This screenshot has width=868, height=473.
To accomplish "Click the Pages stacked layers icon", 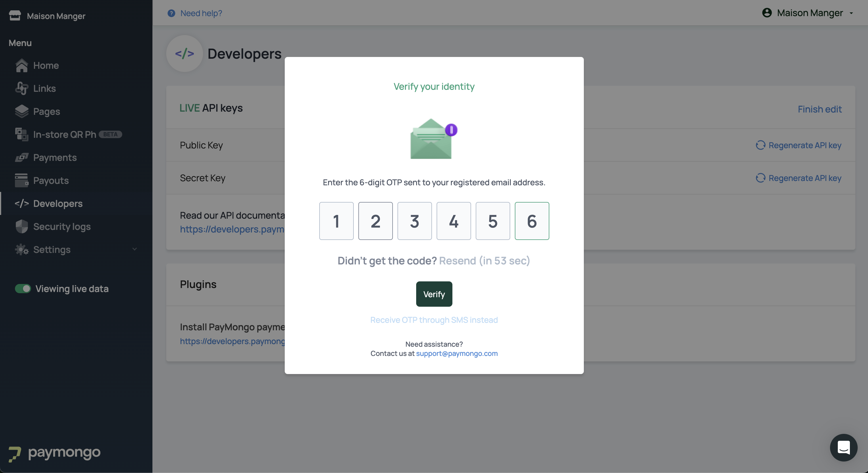I will tap(22, 111).
